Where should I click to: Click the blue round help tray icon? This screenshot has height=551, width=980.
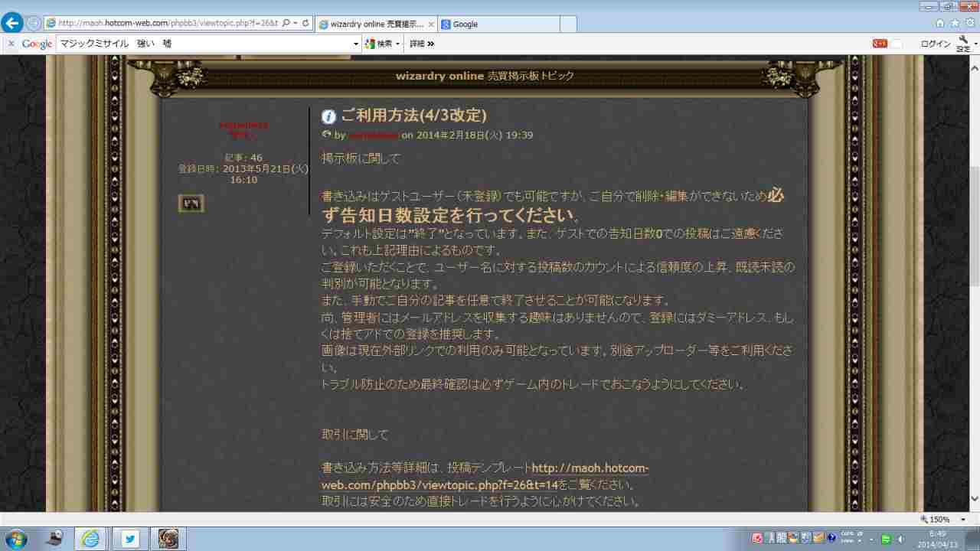pyautogui.click(x=831, y=537)
